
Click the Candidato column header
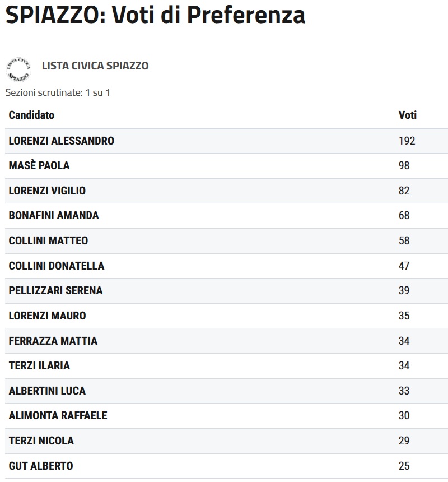click(x=31, y=115)
